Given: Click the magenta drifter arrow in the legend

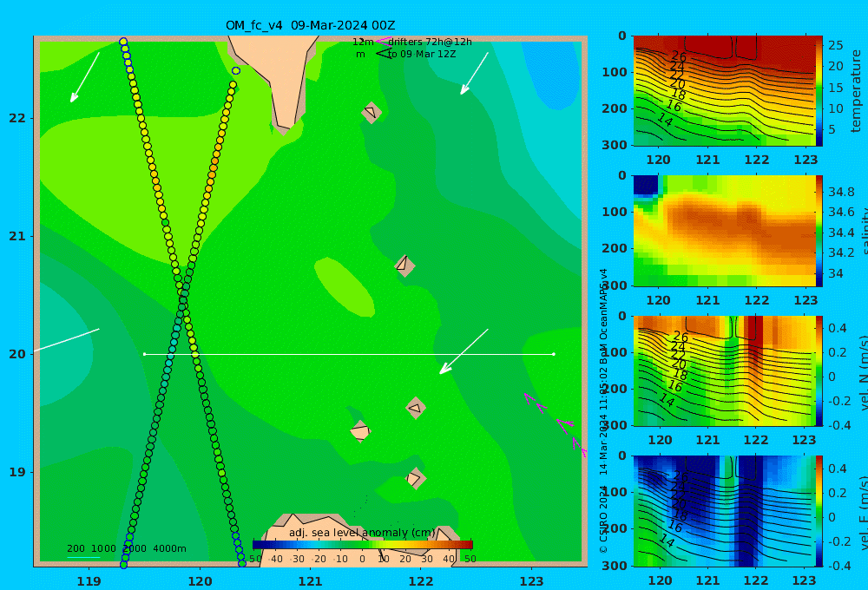Looking at the screenshot, I should pos(383,41).
